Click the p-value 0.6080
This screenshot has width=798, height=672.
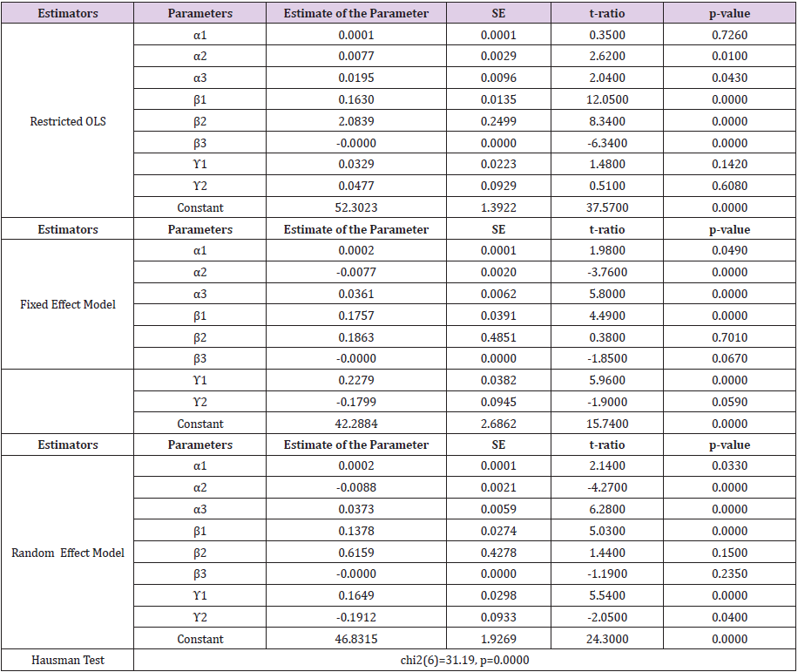tap(729, 186)
